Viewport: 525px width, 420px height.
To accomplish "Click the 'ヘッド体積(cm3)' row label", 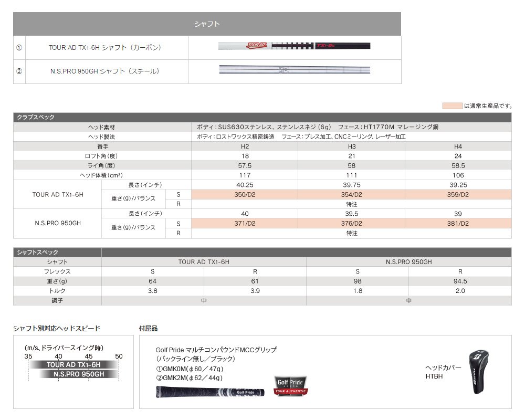I will click(101, 175).
